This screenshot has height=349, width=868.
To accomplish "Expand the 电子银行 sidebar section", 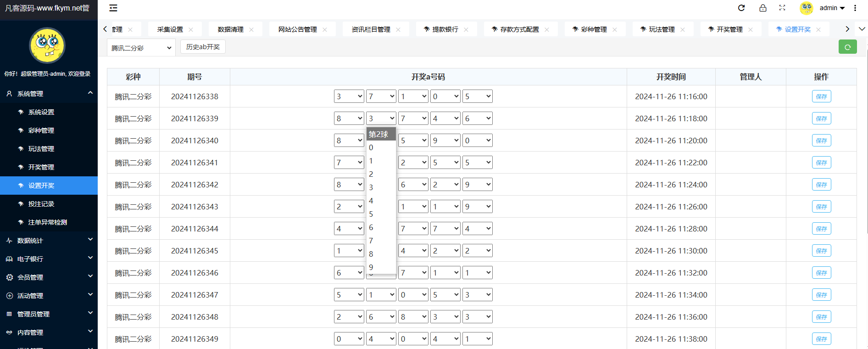I will coord(49,259).
